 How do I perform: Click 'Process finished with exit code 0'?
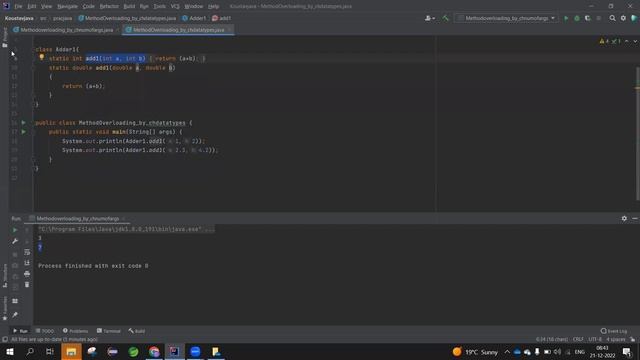coord(93,266)
